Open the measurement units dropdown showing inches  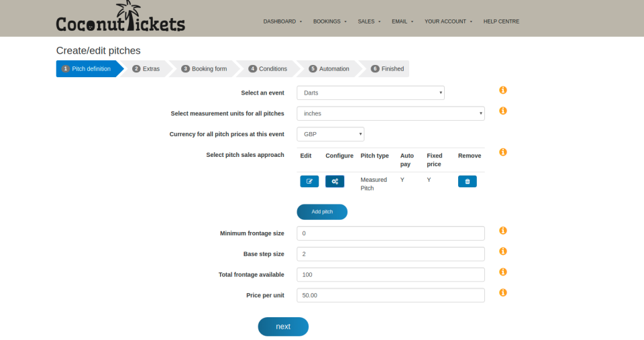click(390, 113)
